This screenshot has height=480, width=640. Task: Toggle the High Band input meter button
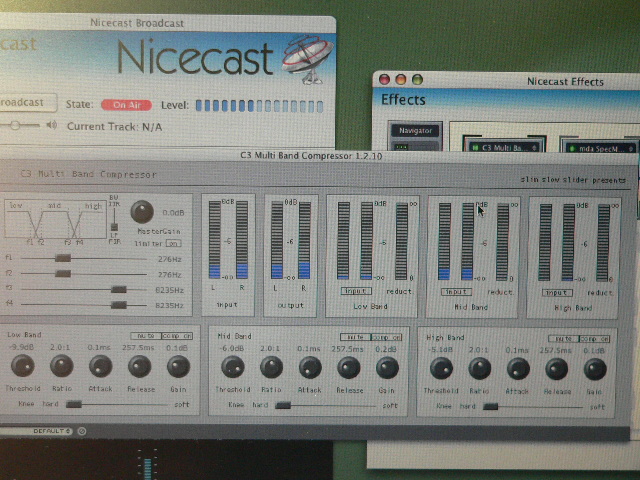(x=557, y=293)
